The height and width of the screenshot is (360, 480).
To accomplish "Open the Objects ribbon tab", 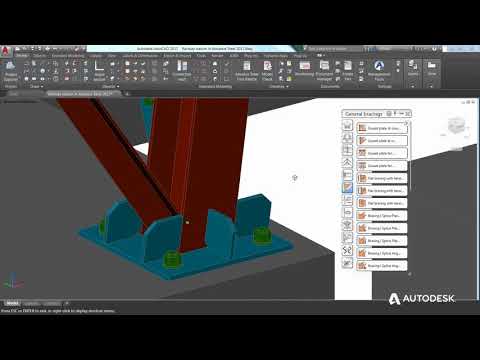I will 39,56.
